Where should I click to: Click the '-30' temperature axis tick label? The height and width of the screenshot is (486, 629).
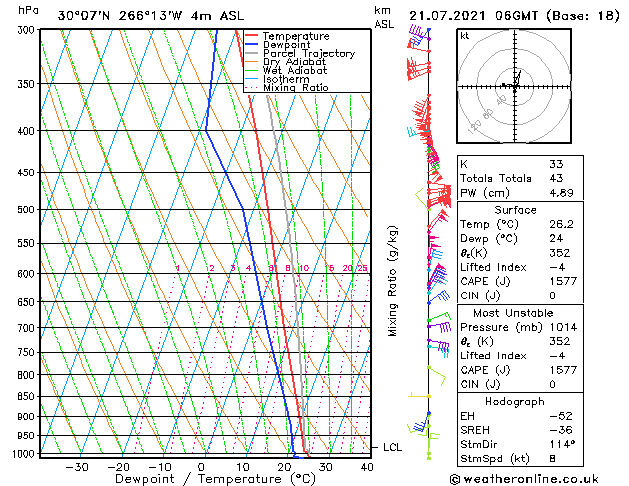(x=77, y=467)
